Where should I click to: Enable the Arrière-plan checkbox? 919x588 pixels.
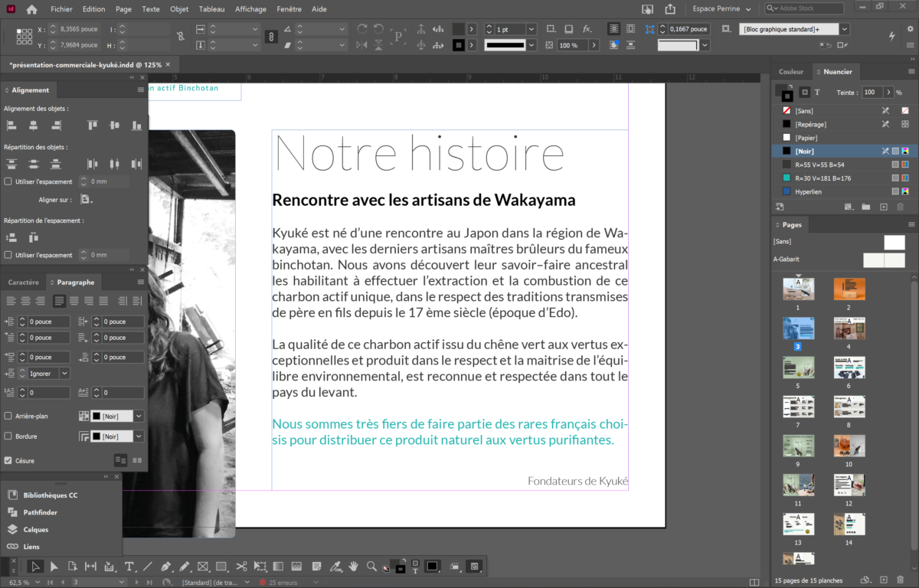tap(8, 416)
